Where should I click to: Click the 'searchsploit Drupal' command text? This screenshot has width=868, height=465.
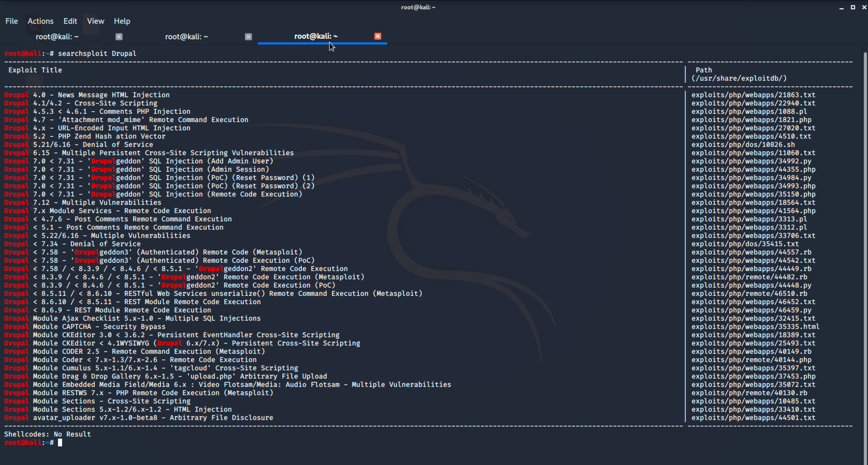click(x=97, y=54)
